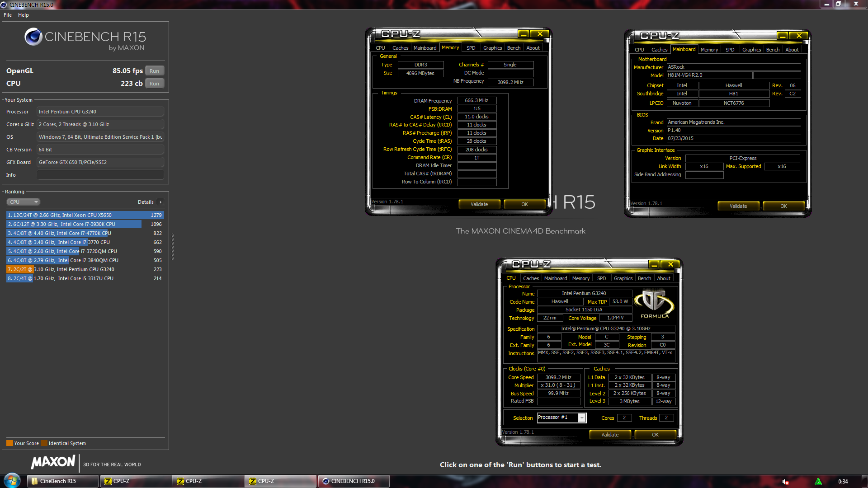This screenshot has height=488, width=868.
Task: Open Bench tab in Memory CPU-Z window
Action: click(514, 48)
